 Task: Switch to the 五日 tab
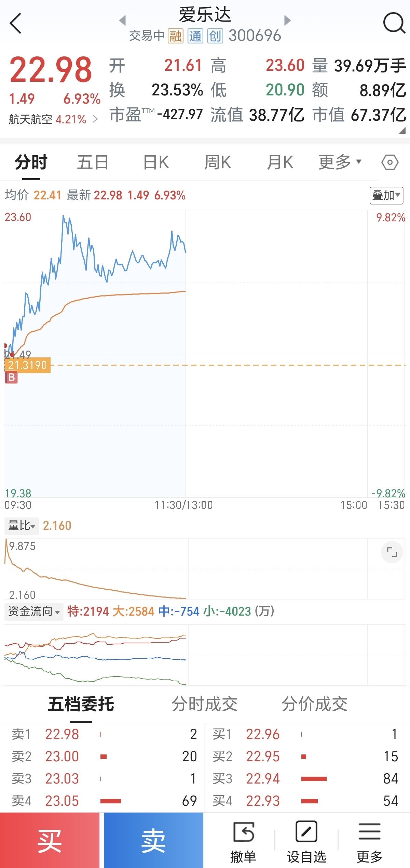click(x=93, y=162)
